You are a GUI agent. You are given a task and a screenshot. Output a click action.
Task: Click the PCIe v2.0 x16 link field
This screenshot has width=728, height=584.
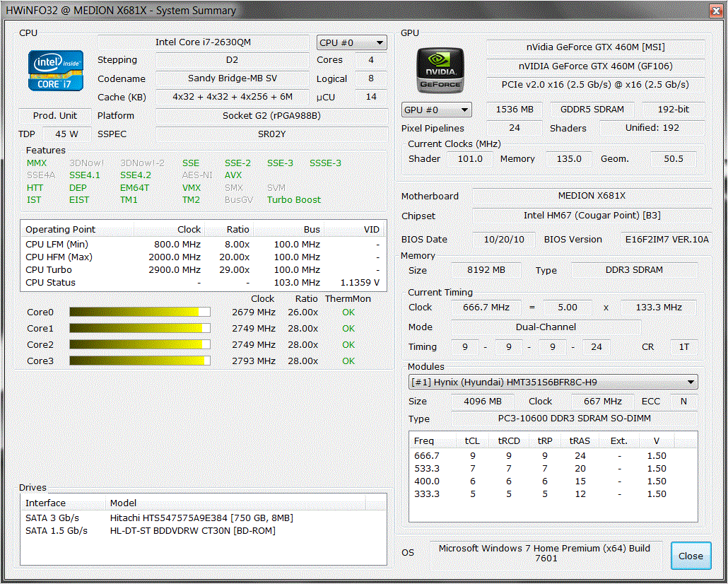tap(596, 85)
